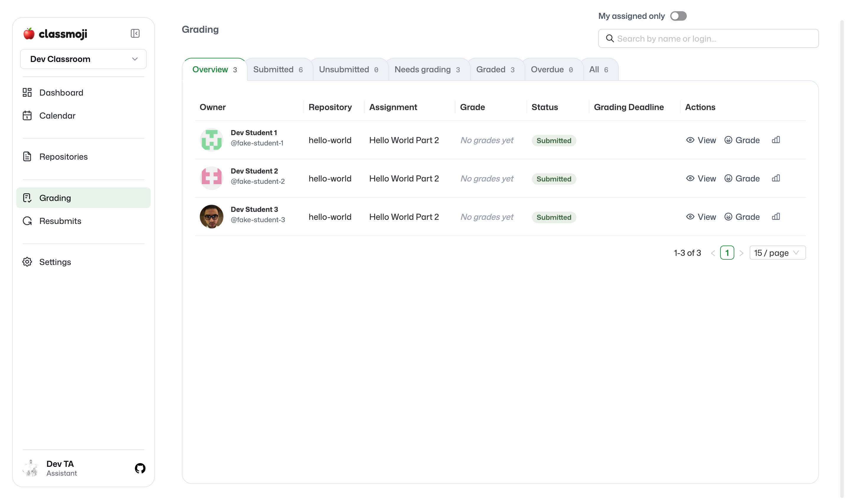This screenshot has height=504, width=850.
Task: Click the Resubmits refresh icon
Action: click(x=27, y=221)
